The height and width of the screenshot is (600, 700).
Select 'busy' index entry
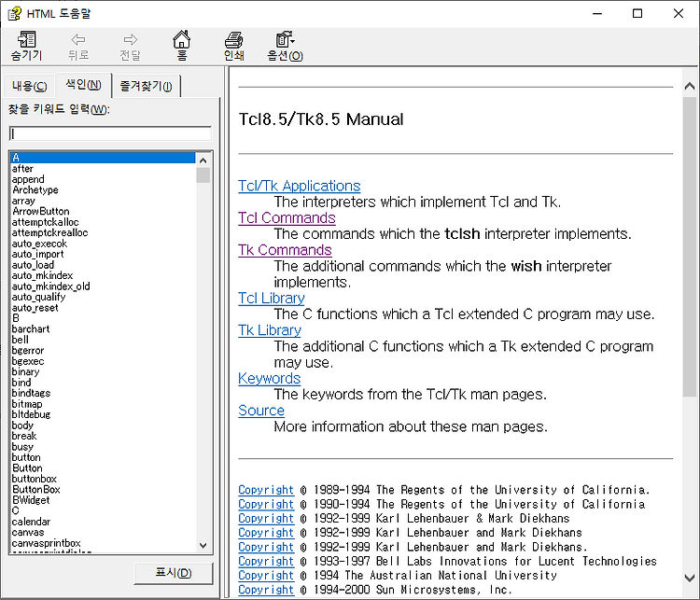point(22,447)
